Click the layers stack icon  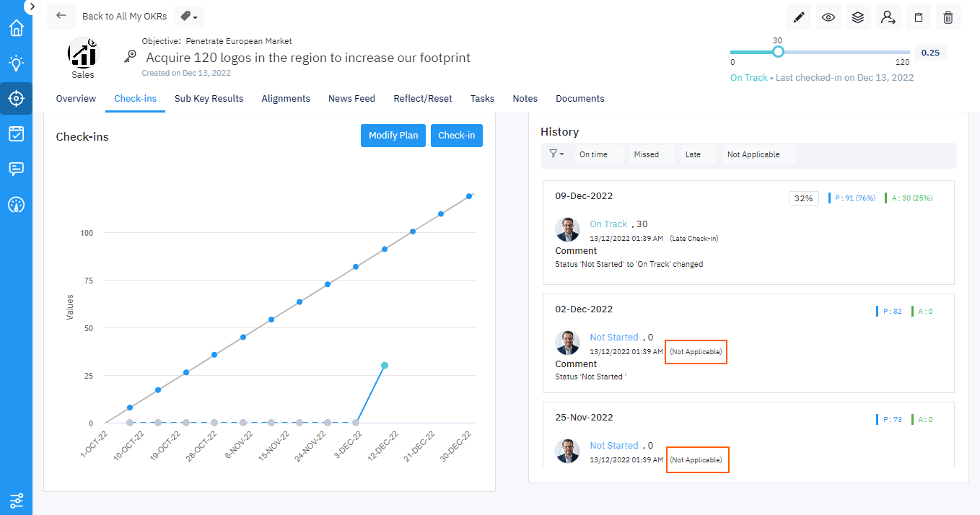858,17
